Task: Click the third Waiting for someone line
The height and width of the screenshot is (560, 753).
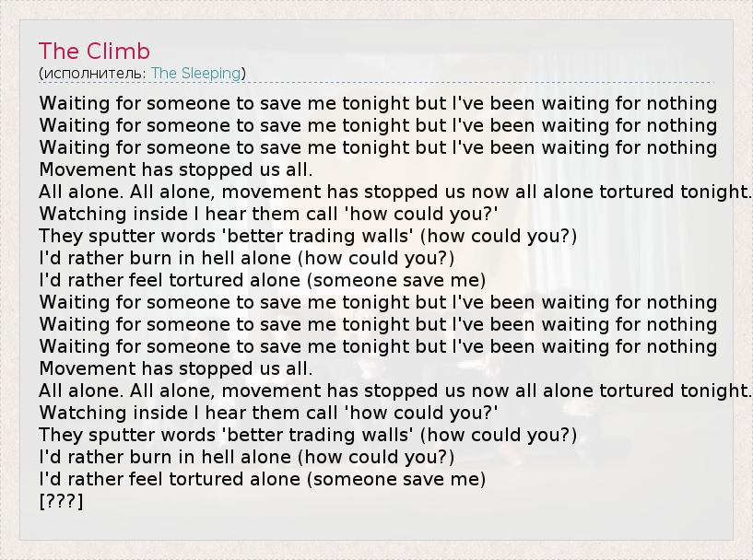Action: 378,147
